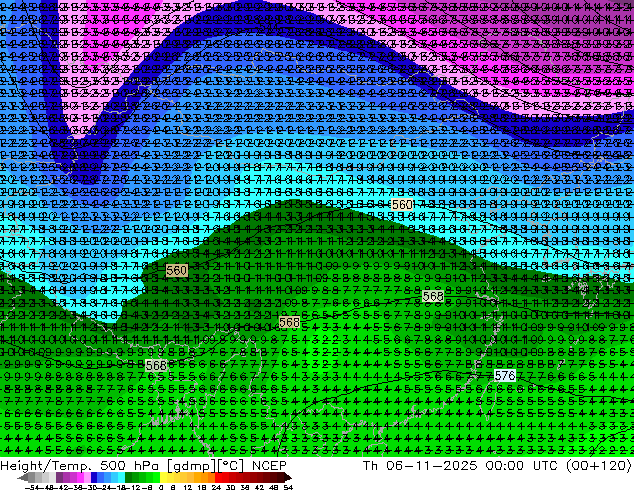The image size is (634, 490).
Task: Click the middle 568 contour label
Action: pos(290,322)
